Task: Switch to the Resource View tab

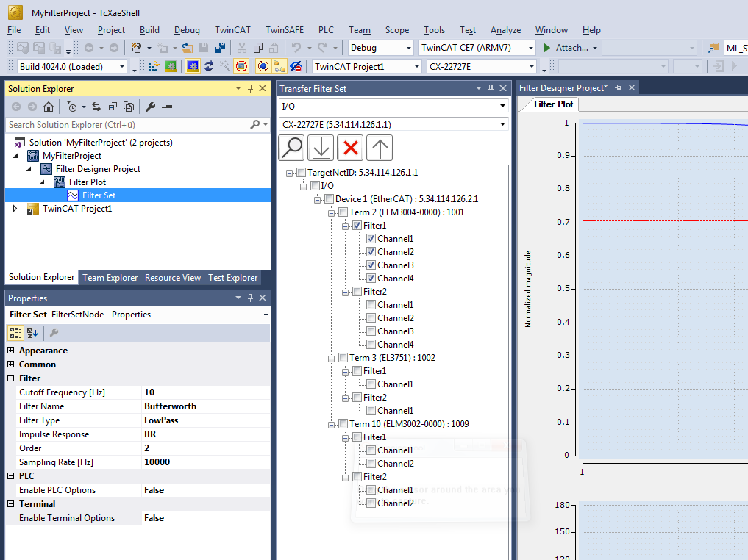Action: (x=173, y=277)
